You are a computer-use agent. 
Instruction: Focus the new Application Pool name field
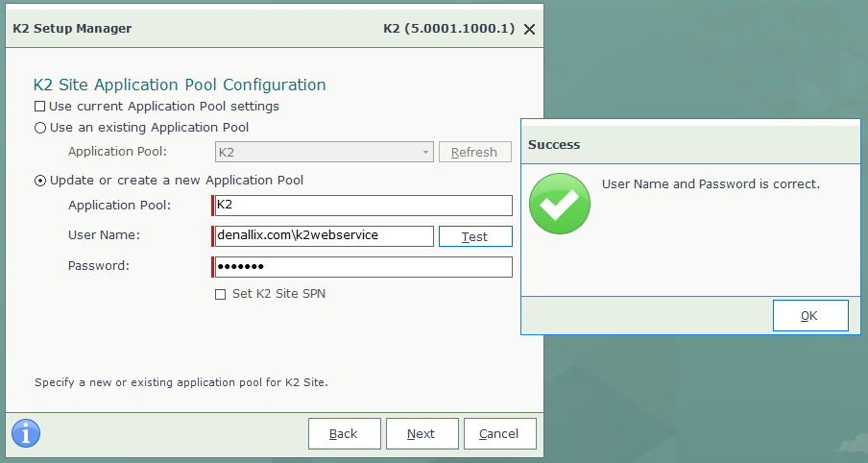(x=362, y=205)
